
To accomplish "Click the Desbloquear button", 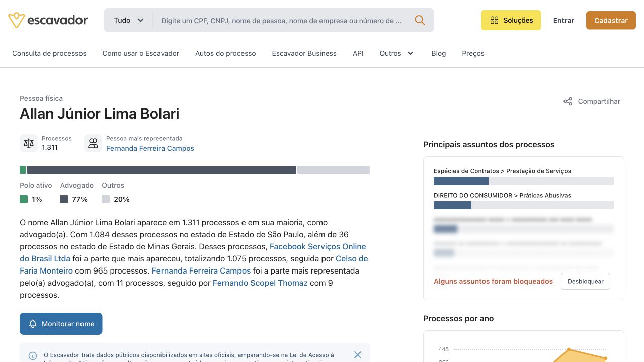I will tap(586, 281).
